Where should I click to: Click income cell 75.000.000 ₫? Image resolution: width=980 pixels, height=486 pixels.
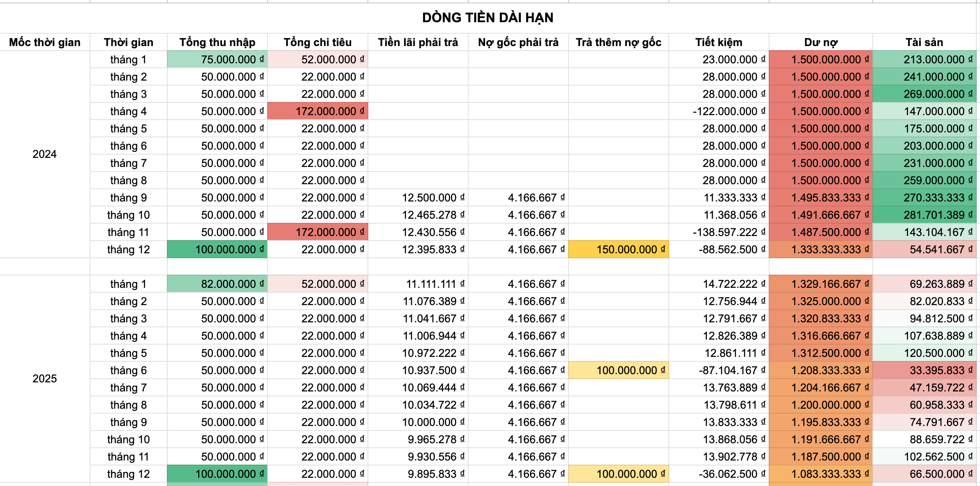(217, 60)
